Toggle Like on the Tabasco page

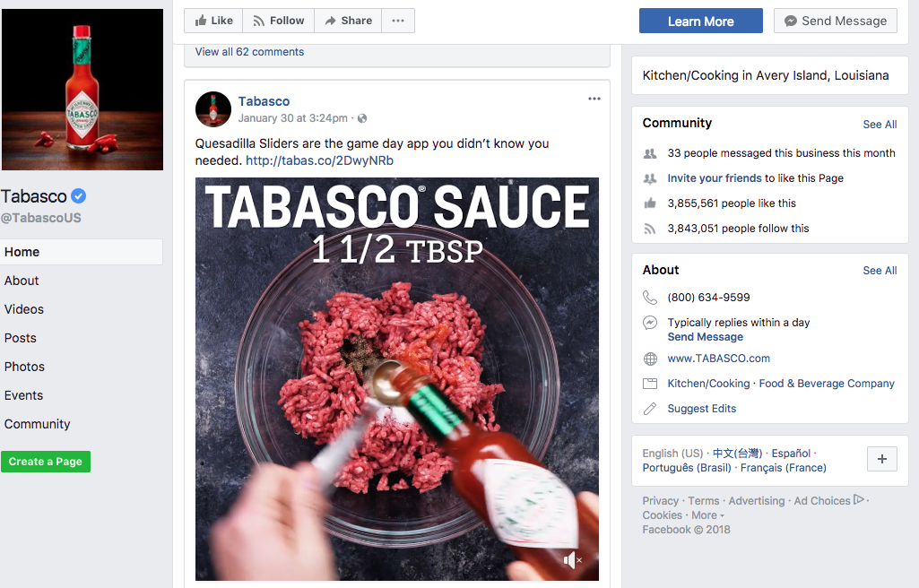tap(213, 21)
